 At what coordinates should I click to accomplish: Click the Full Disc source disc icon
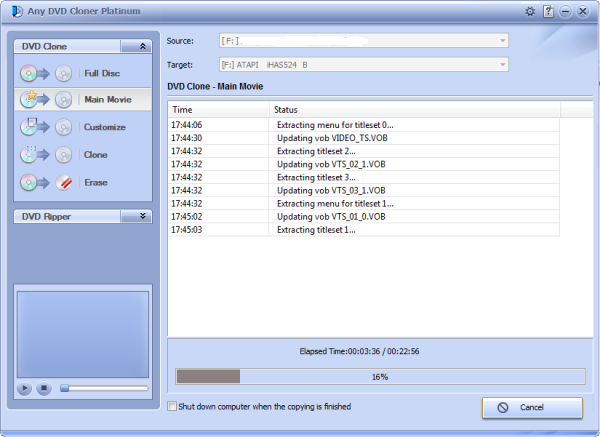pyautogui.click(x=29, y=73)
